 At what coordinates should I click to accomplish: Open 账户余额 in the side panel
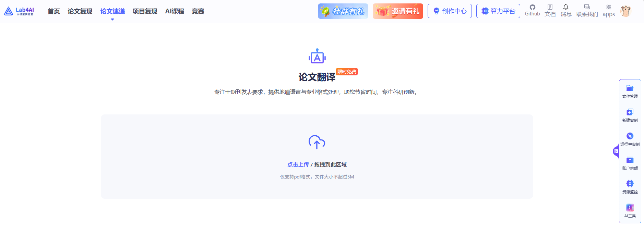click(630, 163)
